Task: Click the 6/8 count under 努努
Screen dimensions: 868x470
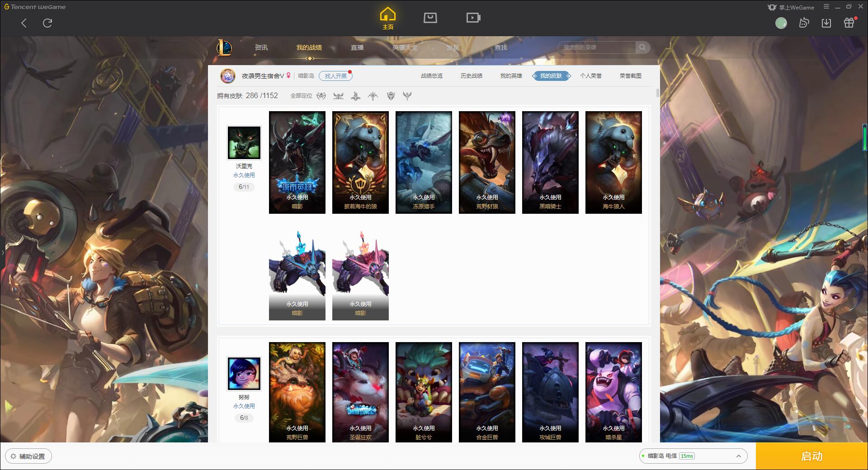Action: (244, 418)
